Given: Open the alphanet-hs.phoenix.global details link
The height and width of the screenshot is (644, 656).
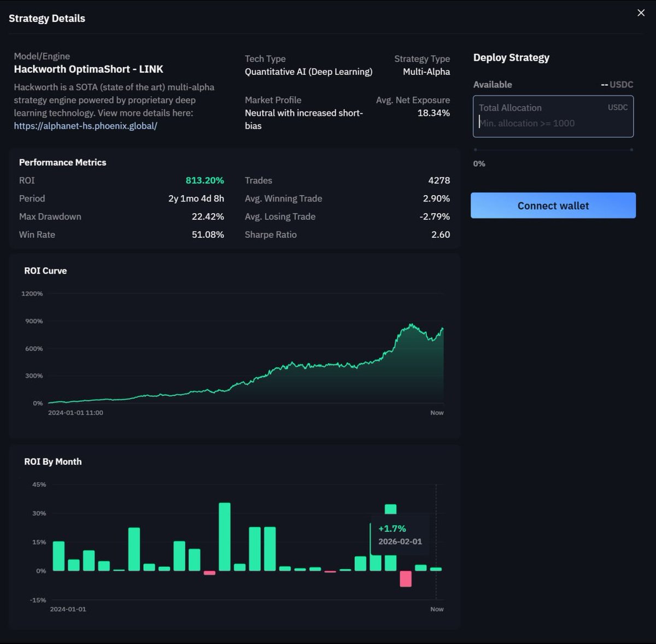Looking at the screenshot, I should pyautogui.click(x=85, y=125).
